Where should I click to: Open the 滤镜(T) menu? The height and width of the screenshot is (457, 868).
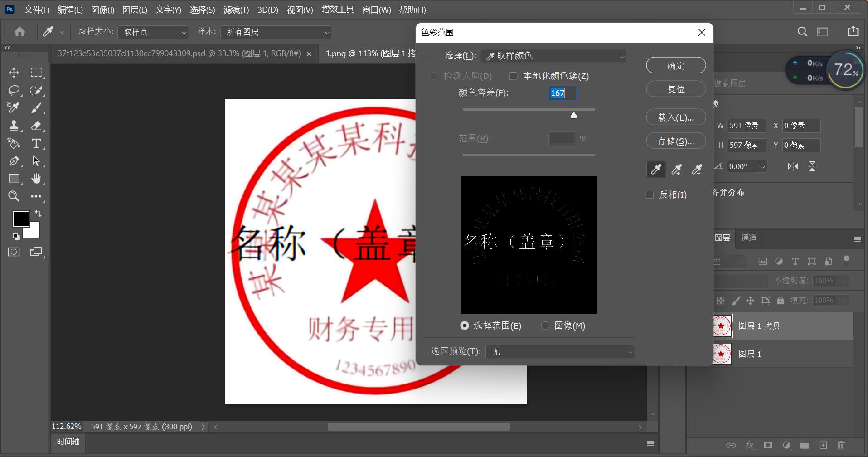click(236, 10)
